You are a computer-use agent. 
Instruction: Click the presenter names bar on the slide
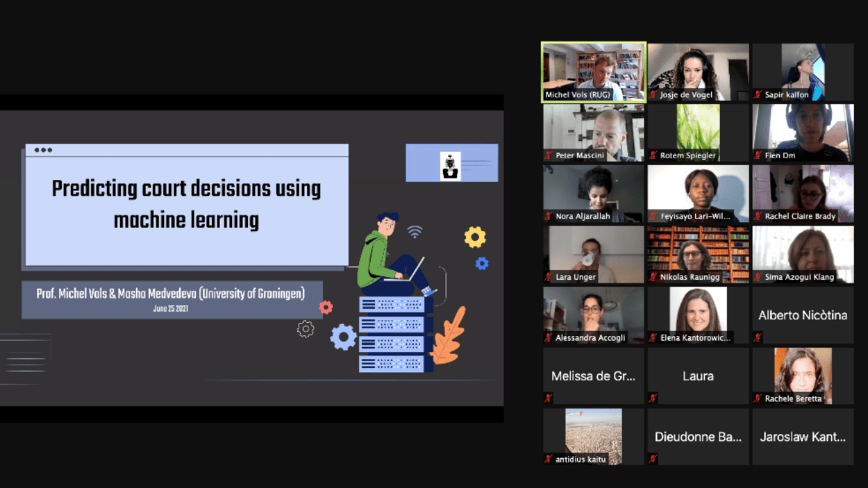(171, 298)
